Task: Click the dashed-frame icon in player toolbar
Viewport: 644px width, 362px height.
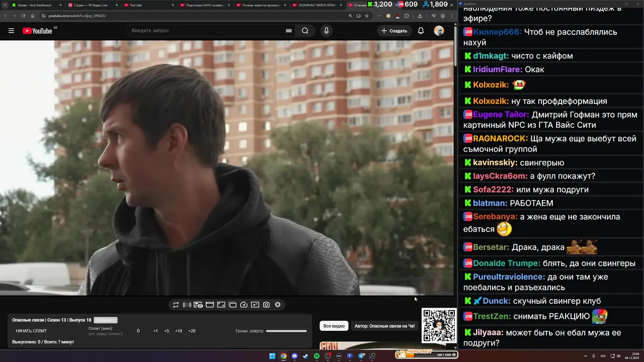Action: [x=232, y=305]
